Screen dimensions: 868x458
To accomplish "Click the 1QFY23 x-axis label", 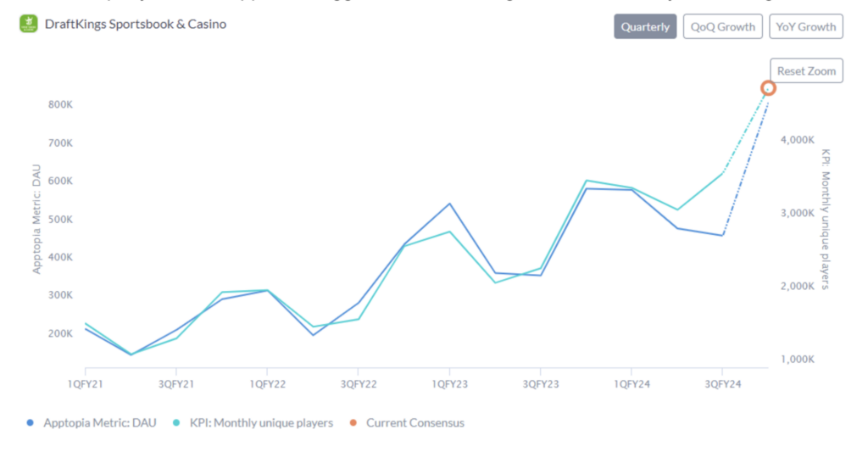I will pyautogui.click(x=448, y=384).
